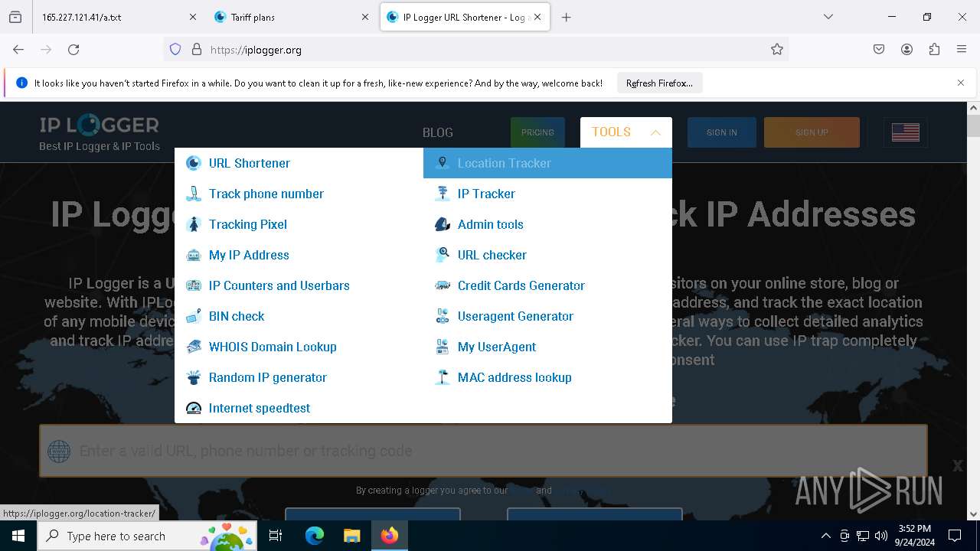This screenshot has height=551, width=980.
Task: Collapse the TOOLS dropdown menu
Action: point(626,132)
